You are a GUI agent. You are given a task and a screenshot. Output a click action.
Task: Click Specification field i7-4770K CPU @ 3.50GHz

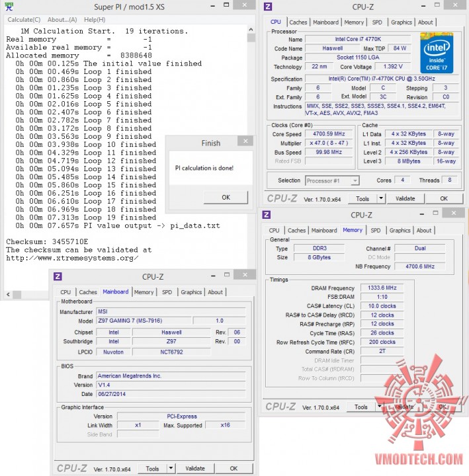382,79
